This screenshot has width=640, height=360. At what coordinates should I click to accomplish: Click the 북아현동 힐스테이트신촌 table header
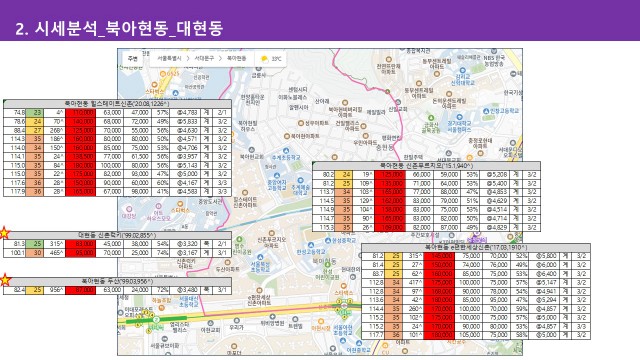[118, 104]
